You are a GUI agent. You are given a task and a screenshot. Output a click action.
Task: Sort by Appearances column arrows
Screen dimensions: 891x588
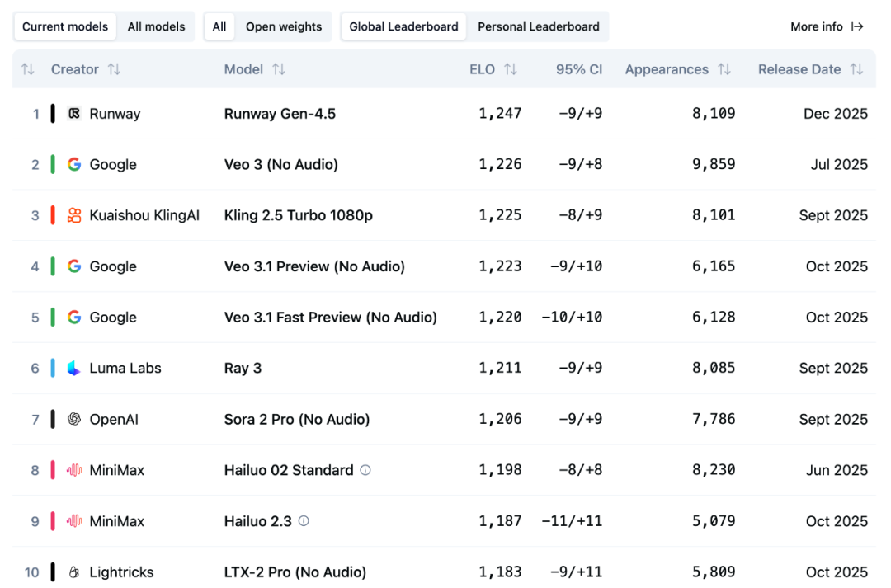[724, 69]
